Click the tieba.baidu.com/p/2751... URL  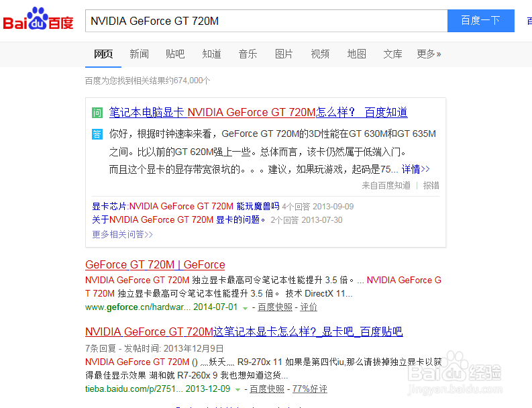[134, 389]
